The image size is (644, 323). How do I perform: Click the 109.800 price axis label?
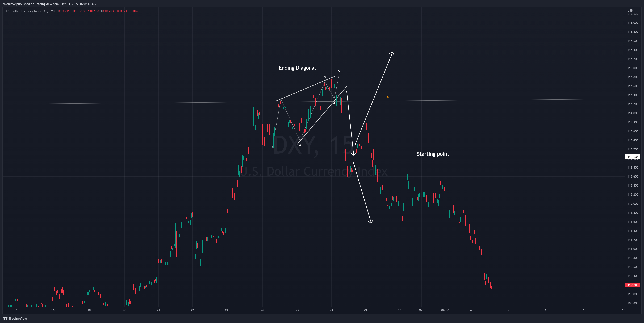tap(633, 303)
